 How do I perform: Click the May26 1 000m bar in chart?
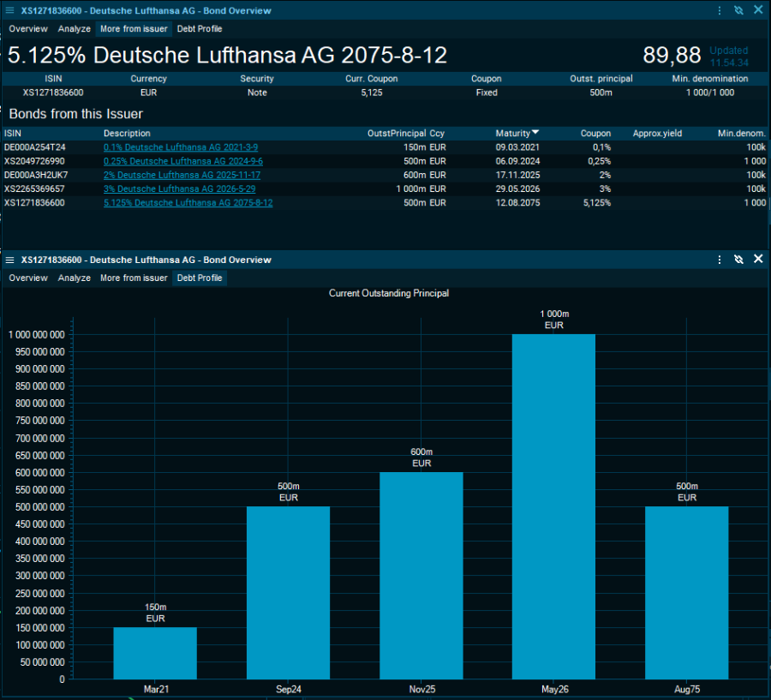click(x=553, y=506)
